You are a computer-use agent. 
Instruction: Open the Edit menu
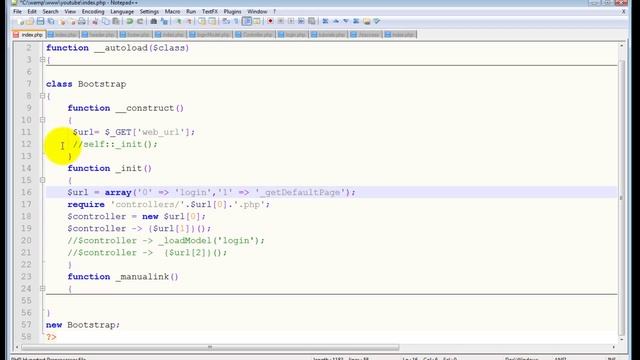[32, 11]
